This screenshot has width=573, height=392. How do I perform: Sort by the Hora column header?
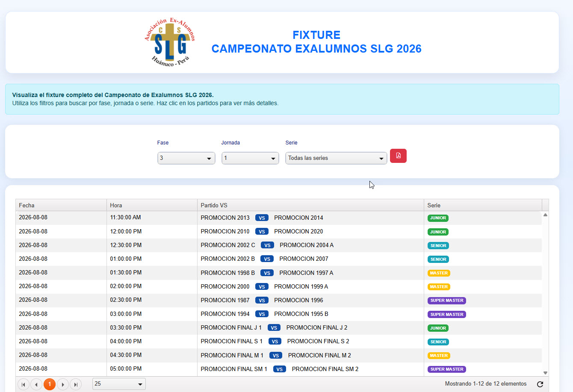coord(152,205)
